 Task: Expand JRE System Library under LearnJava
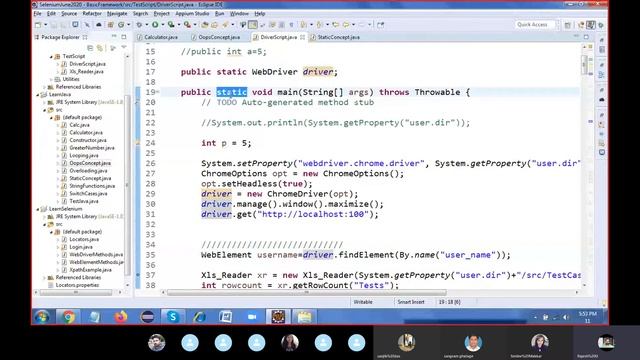click(44, 102)
